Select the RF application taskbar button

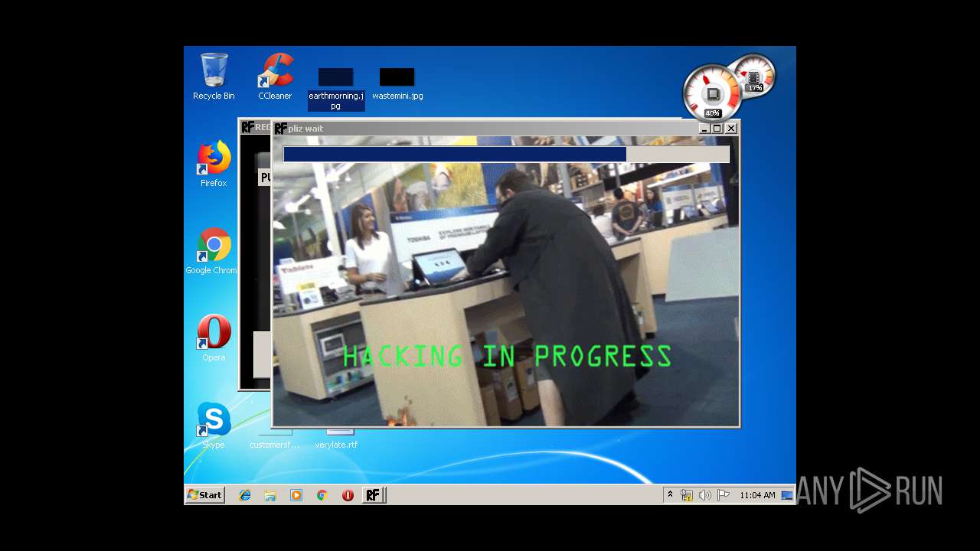coord(373,495)
